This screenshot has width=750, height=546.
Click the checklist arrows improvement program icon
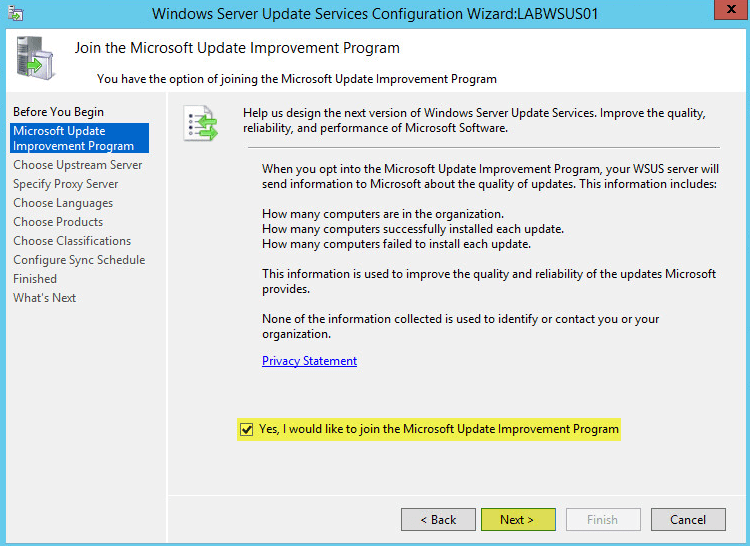(x=201, y=123)
